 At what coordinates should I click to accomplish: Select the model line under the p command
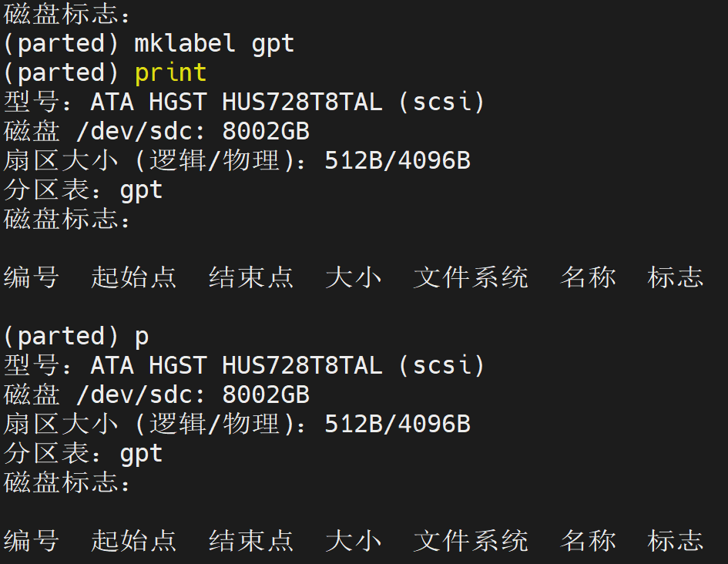click(x=244, y=365)
